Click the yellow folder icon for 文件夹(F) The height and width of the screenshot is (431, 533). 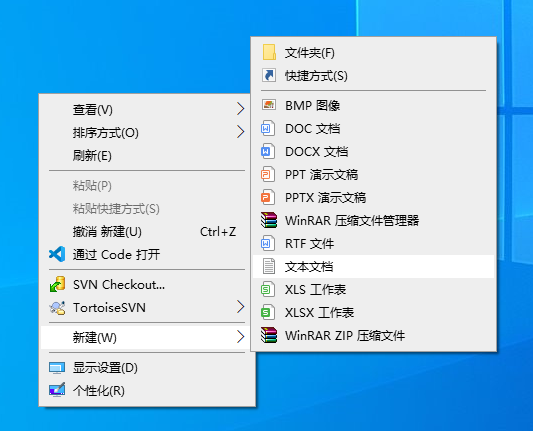[269, 53]
